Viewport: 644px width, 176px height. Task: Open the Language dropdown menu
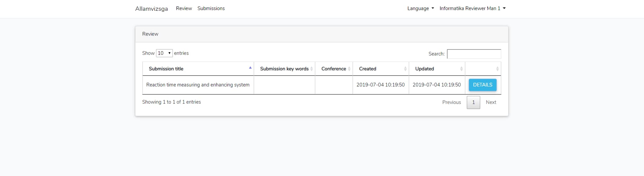point(420,8)
